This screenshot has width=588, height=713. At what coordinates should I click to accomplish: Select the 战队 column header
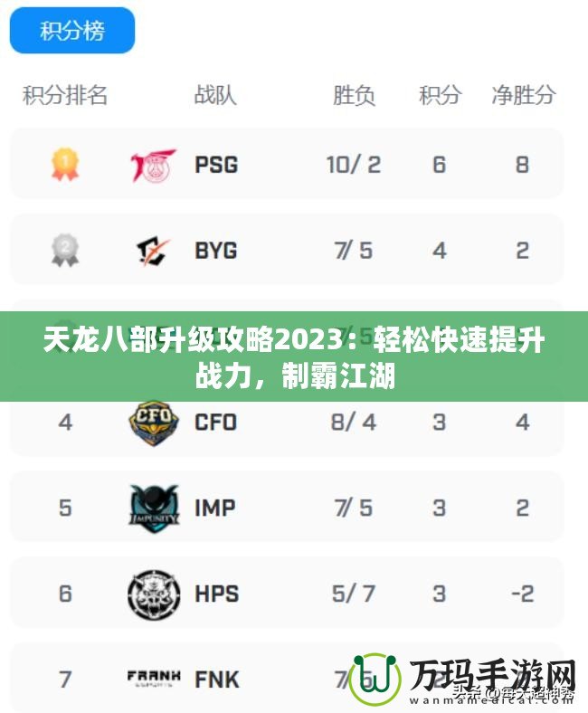point(215,96)
